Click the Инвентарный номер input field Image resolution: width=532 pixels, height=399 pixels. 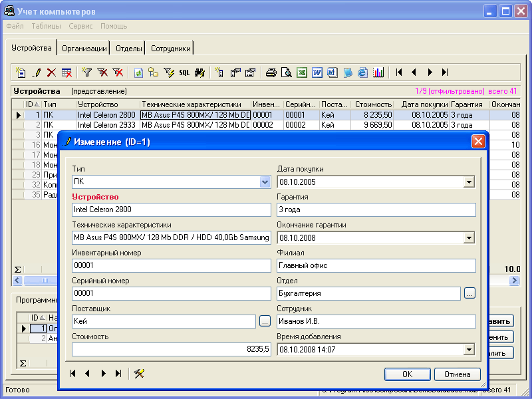171,266
